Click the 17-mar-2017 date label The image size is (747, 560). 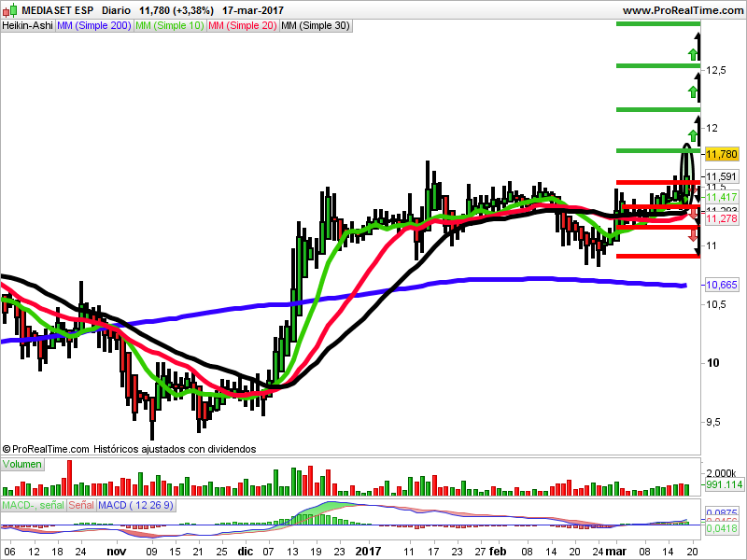point(253,10)
